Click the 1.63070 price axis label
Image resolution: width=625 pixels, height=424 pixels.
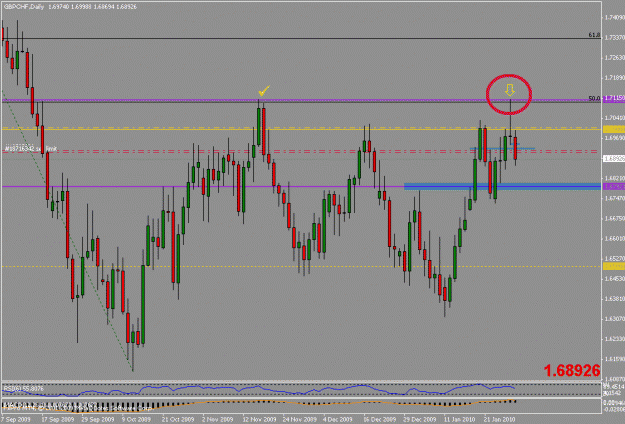(x=615, y=319)
